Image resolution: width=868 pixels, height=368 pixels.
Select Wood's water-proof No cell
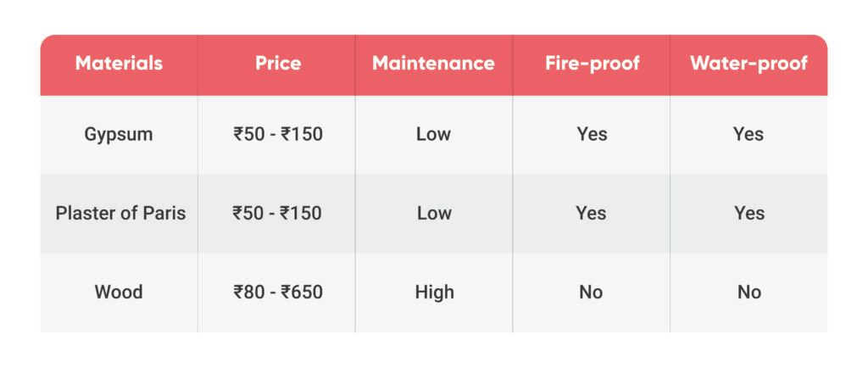coord(749,292)
